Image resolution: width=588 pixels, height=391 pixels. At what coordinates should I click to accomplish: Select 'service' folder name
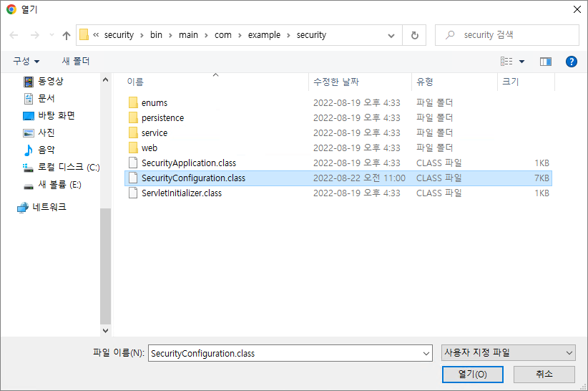[155, 132]
